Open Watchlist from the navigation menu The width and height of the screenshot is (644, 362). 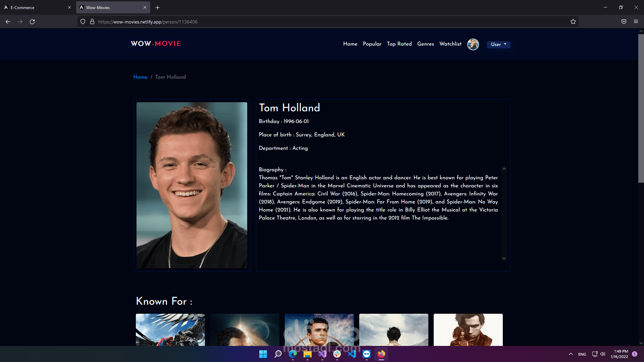[450, 44]
